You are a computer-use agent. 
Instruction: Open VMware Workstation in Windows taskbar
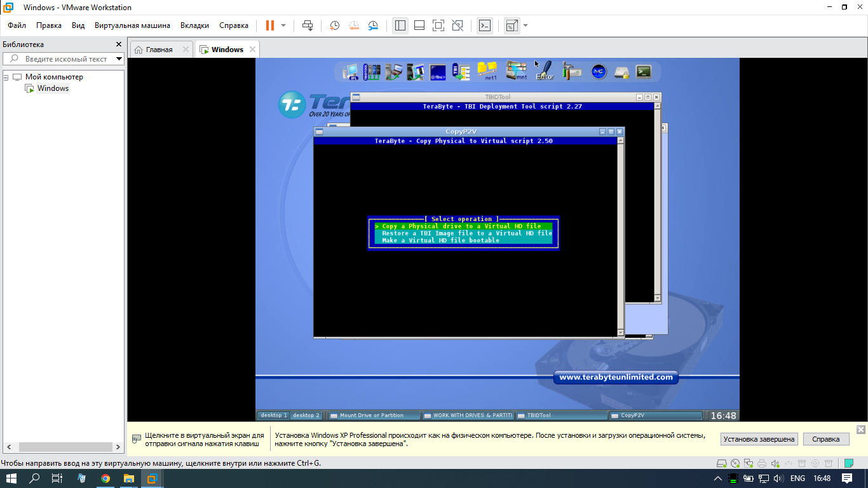(x=151, y=478)
